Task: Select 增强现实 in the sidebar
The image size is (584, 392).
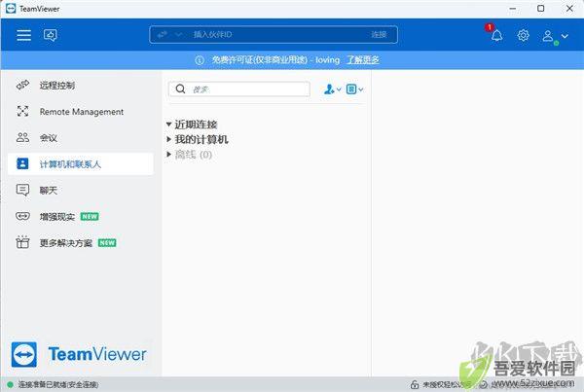Action: [81, 216]
